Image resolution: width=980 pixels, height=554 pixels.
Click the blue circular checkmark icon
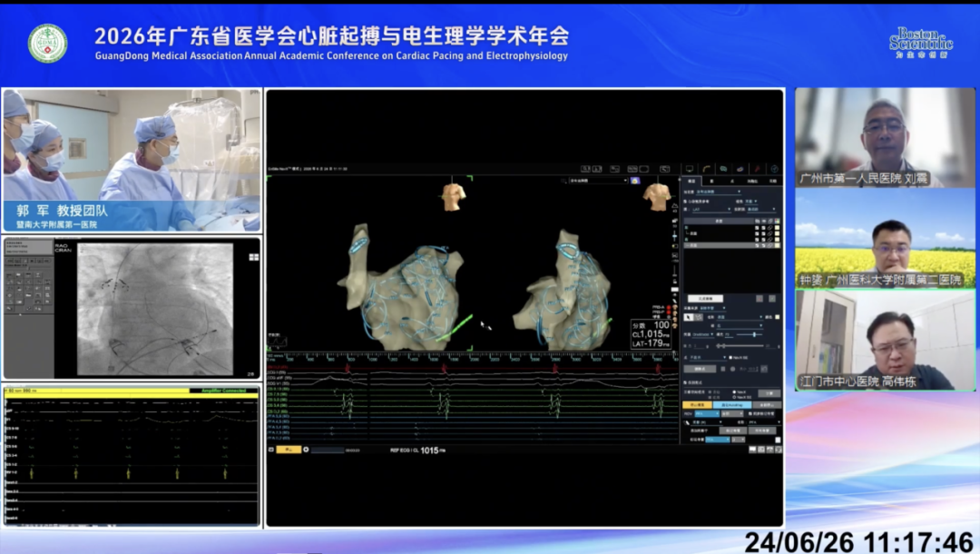click(774, 169)
